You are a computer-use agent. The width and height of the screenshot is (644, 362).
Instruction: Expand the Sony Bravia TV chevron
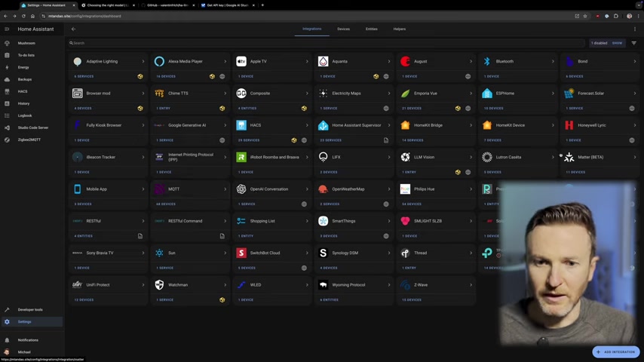point(143,253)
